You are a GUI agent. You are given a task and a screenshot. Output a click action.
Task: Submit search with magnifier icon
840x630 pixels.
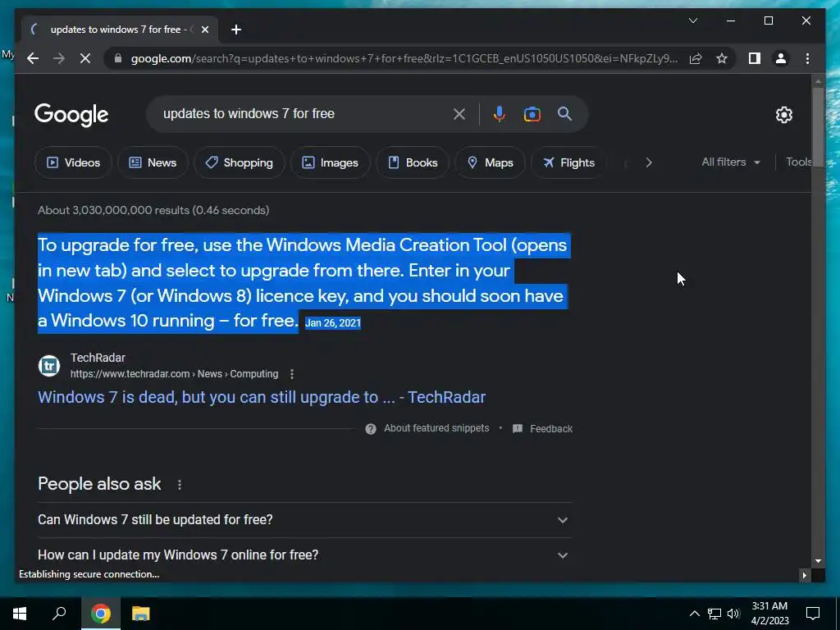coord(564,113)
